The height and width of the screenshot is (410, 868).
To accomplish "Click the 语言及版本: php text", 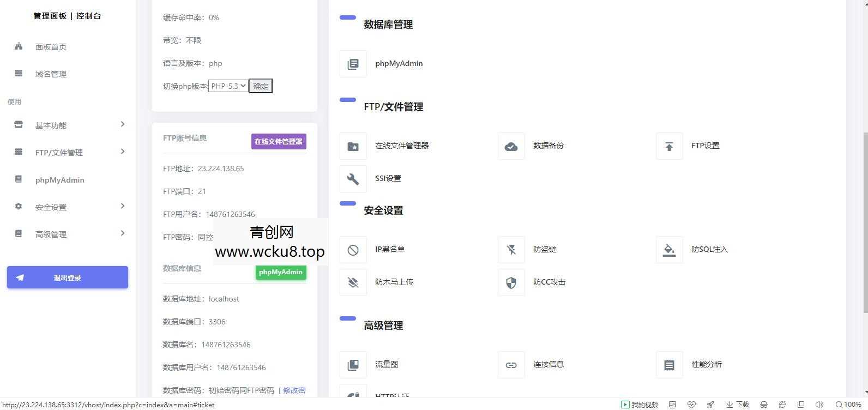I will 192,63.
